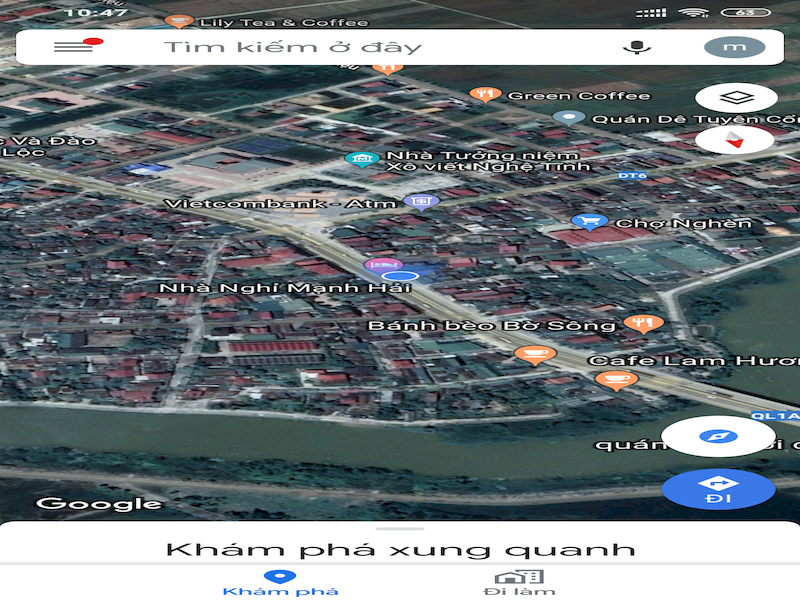800x600 pixels.
Task: Tap the Nhà Nghỉ Mạnh Hải hotel pin
Action: [379, 265]
